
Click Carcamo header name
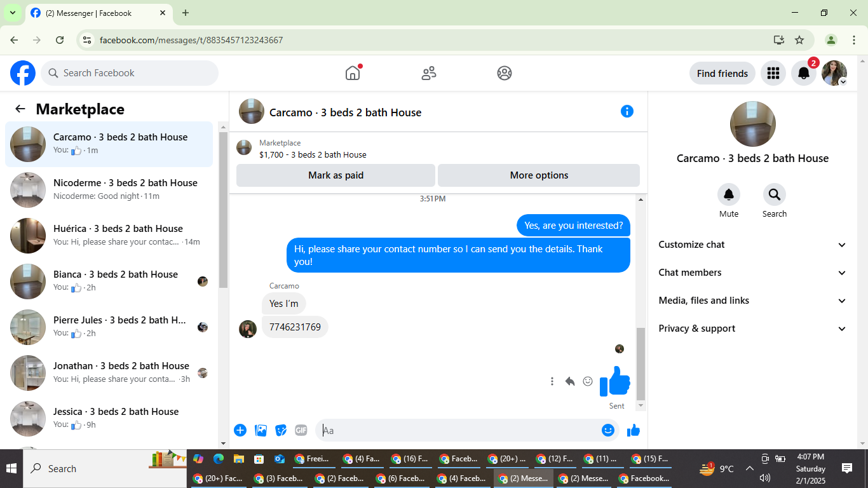[x=345, y=112]
